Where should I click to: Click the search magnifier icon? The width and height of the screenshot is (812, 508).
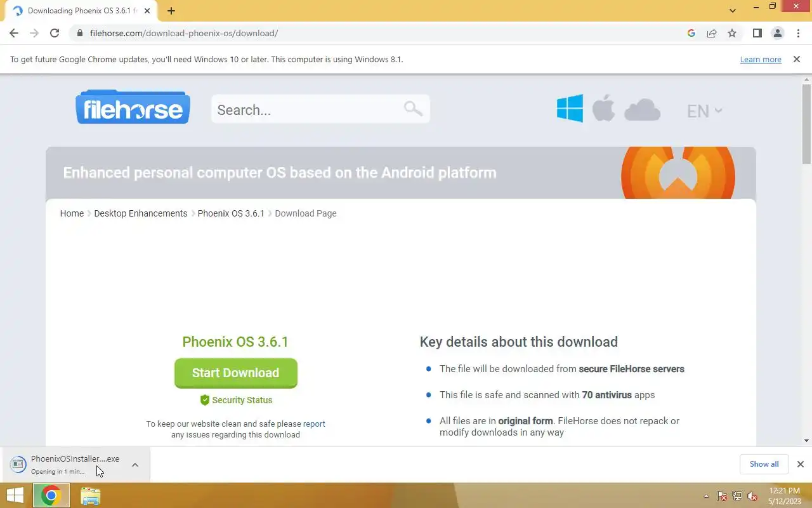[413, 109]
